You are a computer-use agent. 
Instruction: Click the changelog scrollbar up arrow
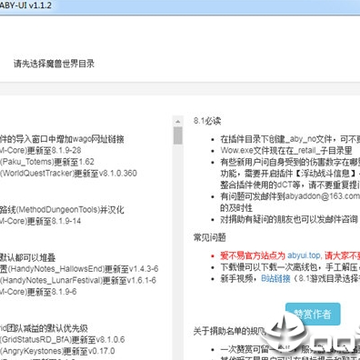click(x=178, y=121)
